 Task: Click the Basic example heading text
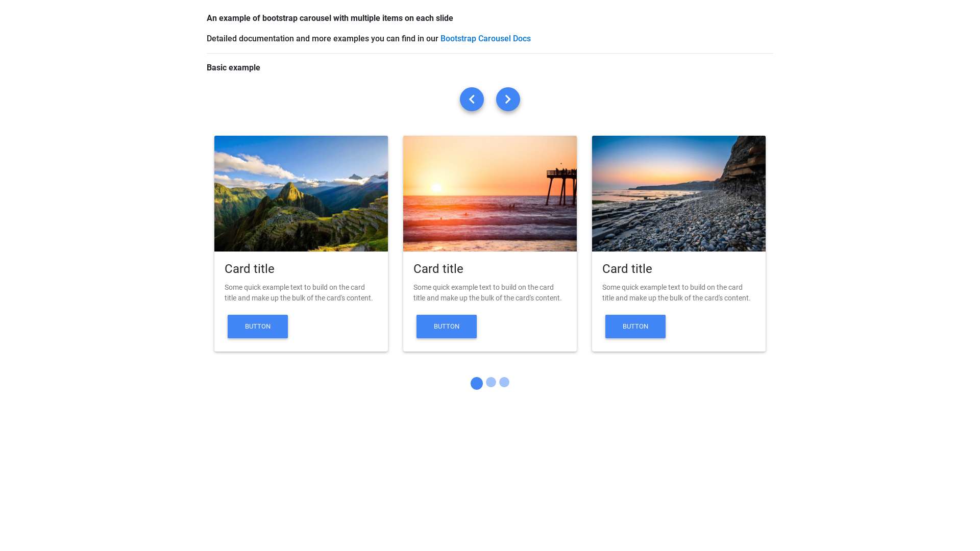233,67
